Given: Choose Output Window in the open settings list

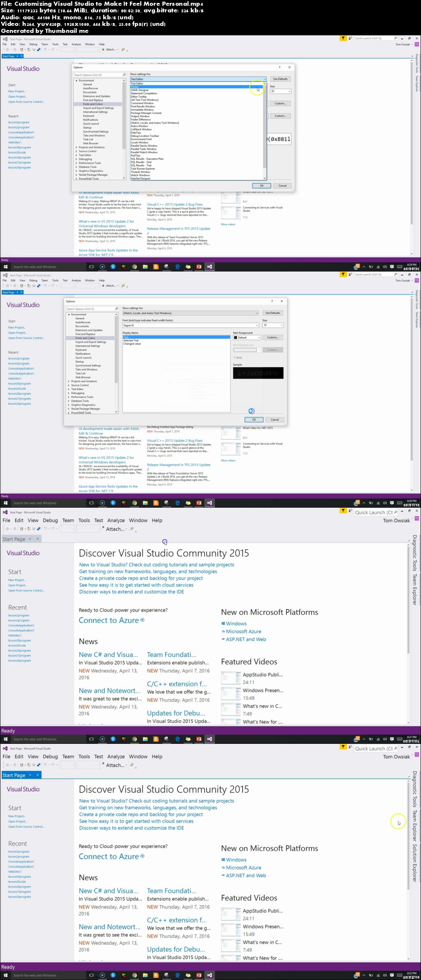Looking at the screenshot, I should [x=196, y=116].
